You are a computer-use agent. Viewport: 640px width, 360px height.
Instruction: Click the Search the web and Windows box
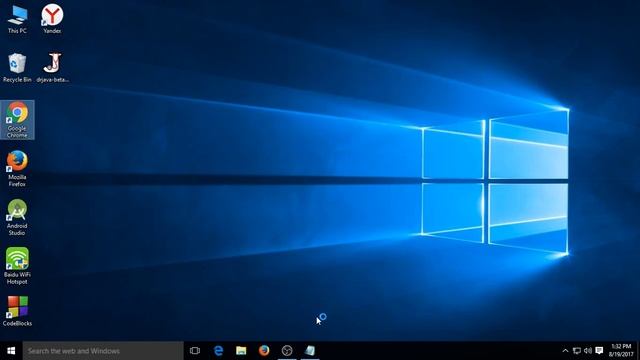103,351
